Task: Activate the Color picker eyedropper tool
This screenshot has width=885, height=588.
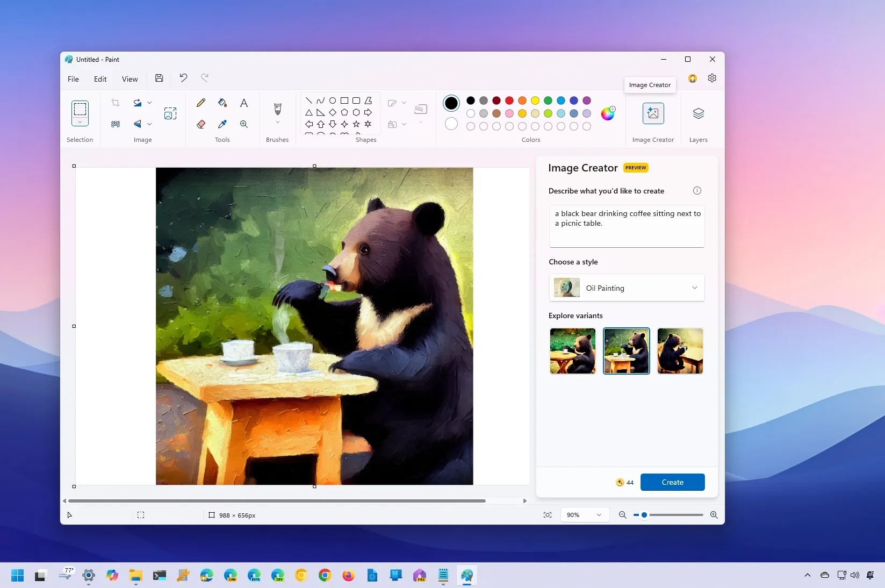Action: [222, 124]
